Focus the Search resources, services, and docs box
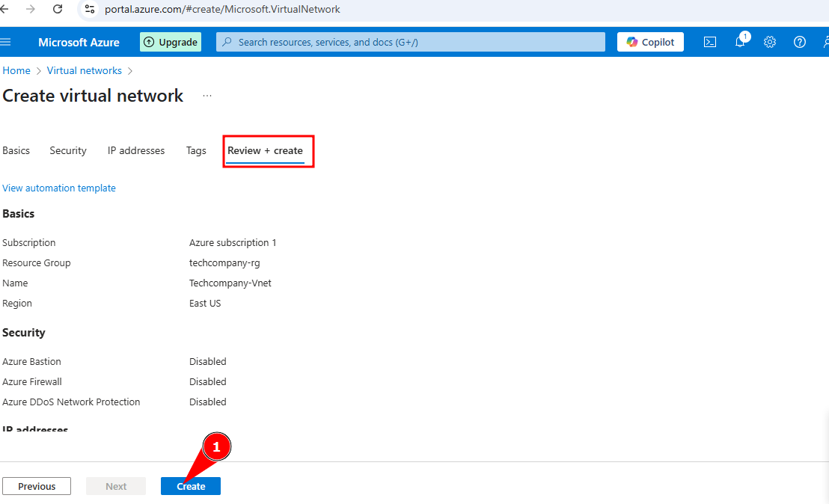The image size is (829, 504). pyautogui.click(x=410, y=43)
